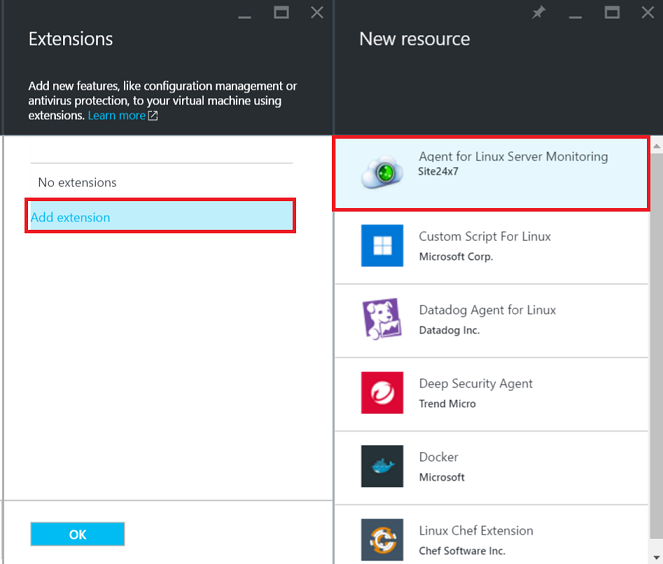This screenshot has height=564, width=663.
Task: Click the Trend Micro Deep Security icon
Action: (x=382, y=393)
